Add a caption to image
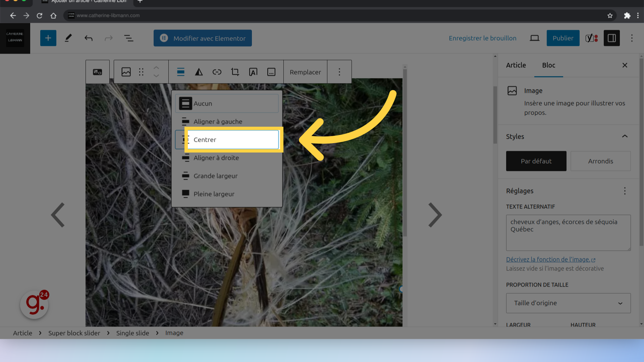This screenshot has height=362, width=644. (271, 72)
